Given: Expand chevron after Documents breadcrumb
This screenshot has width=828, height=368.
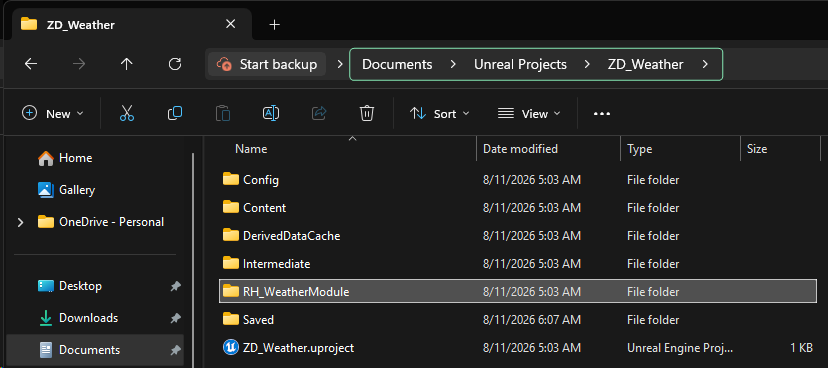Looking at the screenshot, I should [453, 64].
